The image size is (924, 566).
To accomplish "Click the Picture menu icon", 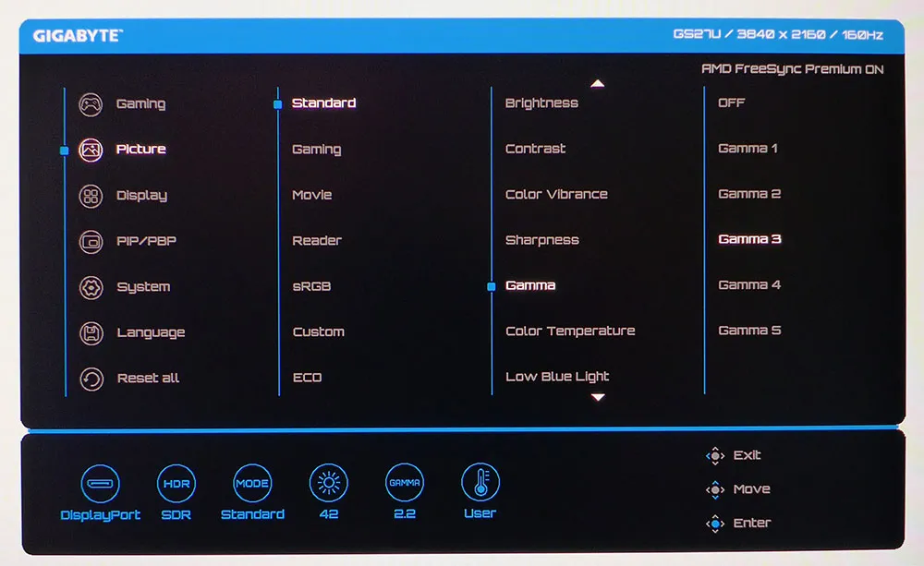I will (x=91, y=151).
